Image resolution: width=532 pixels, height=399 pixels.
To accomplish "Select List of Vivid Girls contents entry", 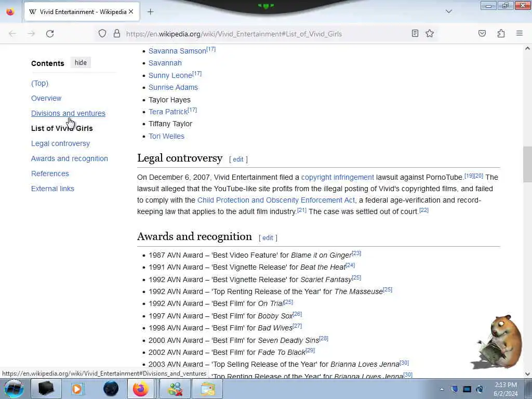I will 62,128.
